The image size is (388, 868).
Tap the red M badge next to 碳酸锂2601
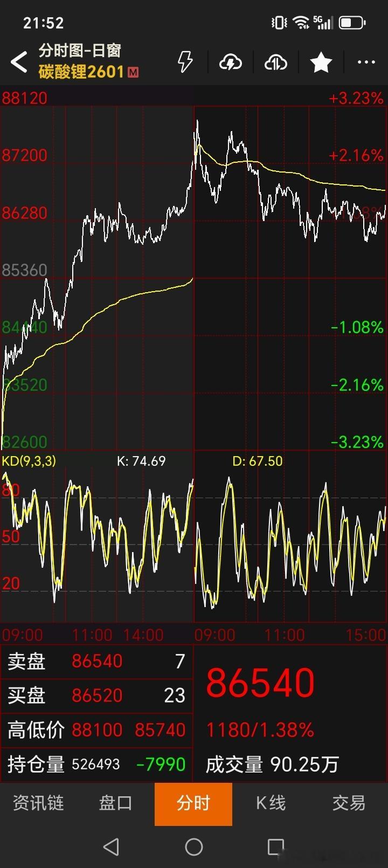coord(133,72)
